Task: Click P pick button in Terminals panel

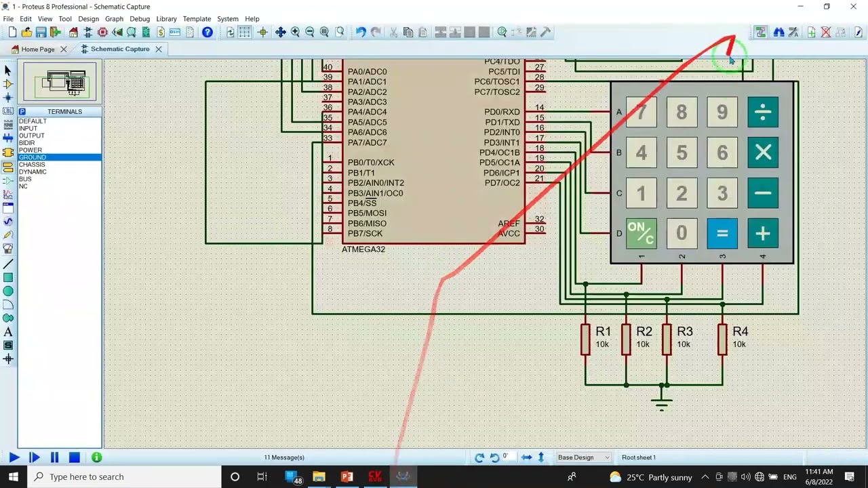Action: pyautogui.click(x=22, y=111)
